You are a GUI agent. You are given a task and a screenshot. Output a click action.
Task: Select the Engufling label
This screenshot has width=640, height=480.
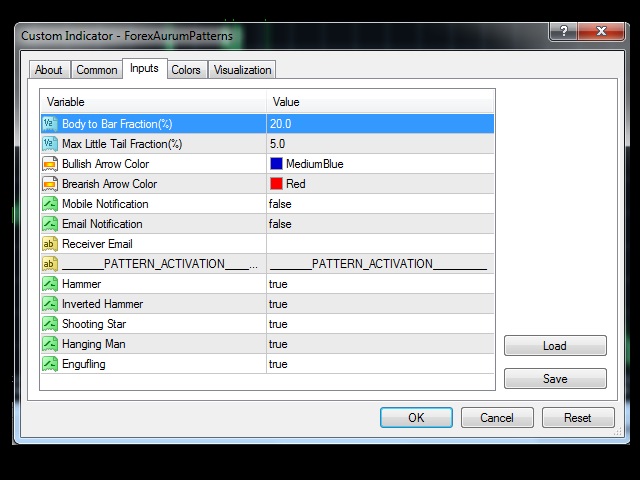(84, 364)
